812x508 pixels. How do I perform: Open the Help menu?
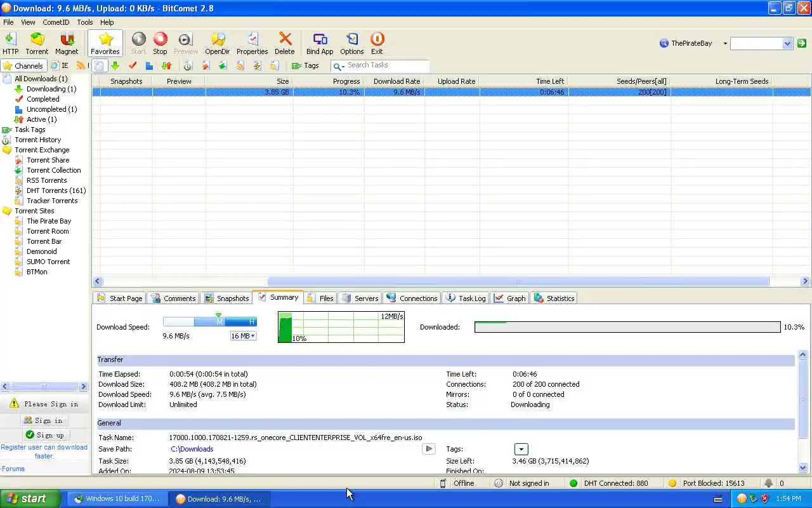(x=107, y=22)
